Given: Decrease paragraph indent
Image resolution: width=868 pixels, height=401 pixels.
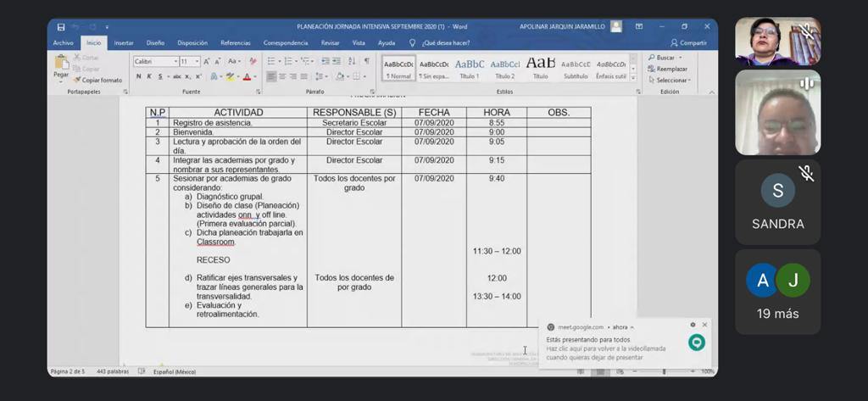Looking at the screenshot, I should pyautogui.click(x=325, y=62).
